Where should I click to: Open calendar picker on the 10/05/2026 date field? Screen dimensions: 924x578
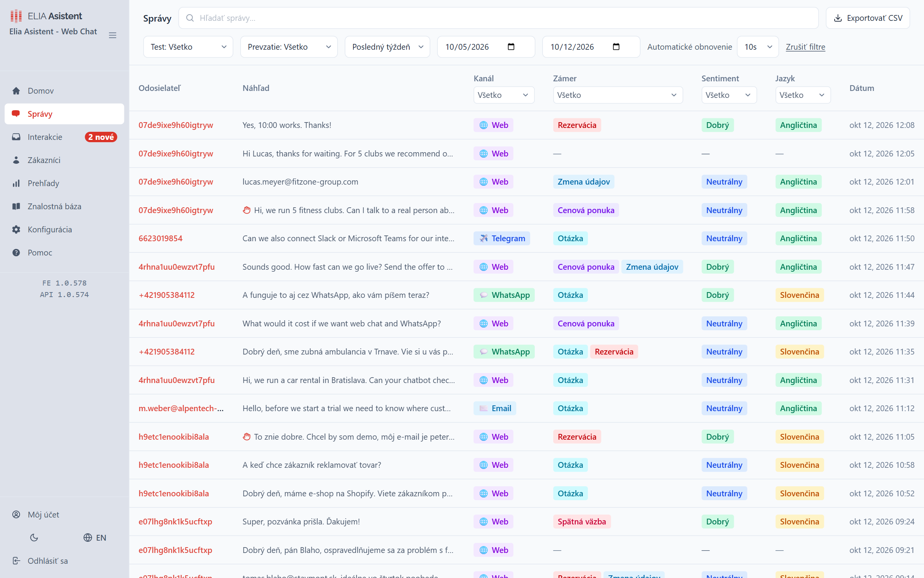tap(511, 47)
